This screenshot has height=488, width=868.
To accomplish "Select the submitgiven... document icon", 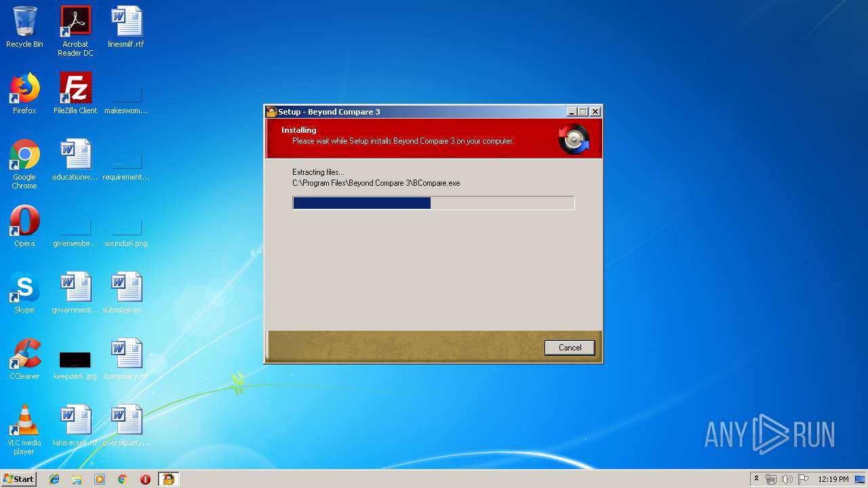I will click(126, 293).
